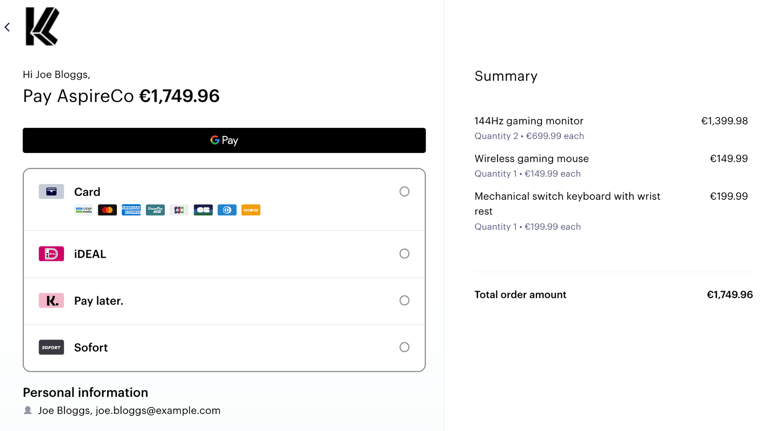
Task: Click the UnionPay card logo
Action: [155, 210]
